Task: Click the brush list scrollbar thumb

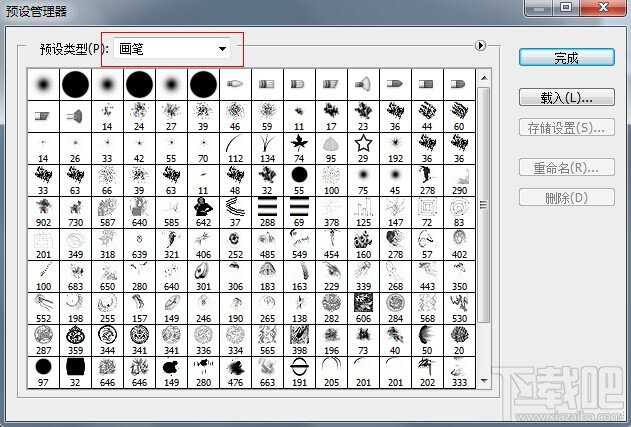Action: click(484, 205)
